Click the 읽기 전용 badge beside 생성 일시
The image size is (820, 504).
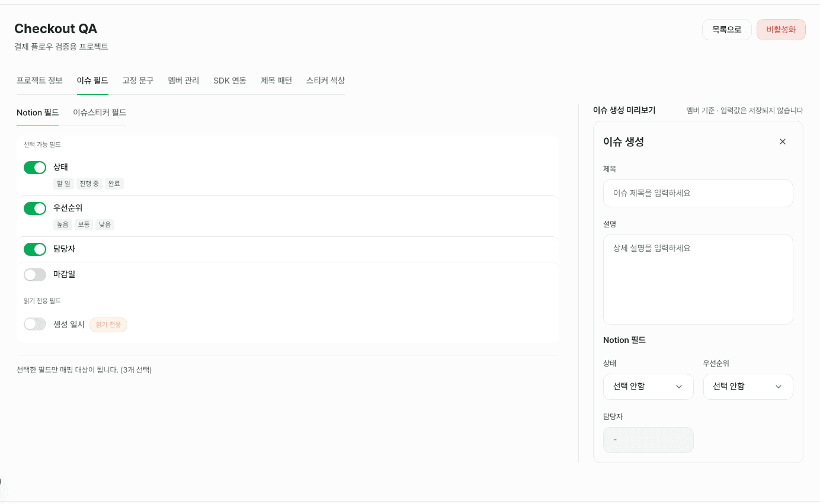pyautogui.click(x=108, y=325)
